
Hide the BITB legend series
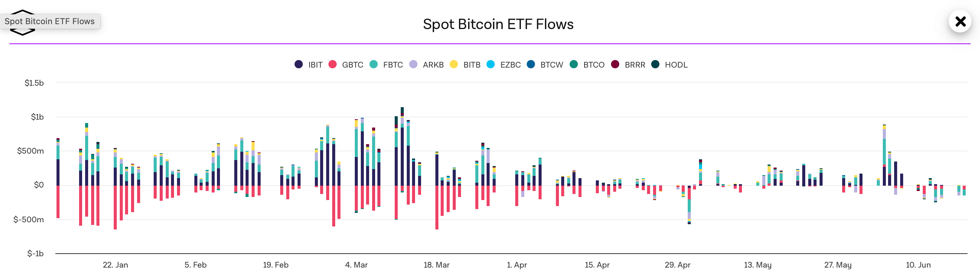click(x=472, y=65)
